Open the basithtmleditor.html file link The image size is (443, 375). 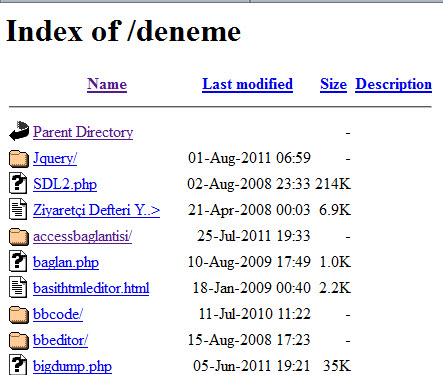click(91, 288)
